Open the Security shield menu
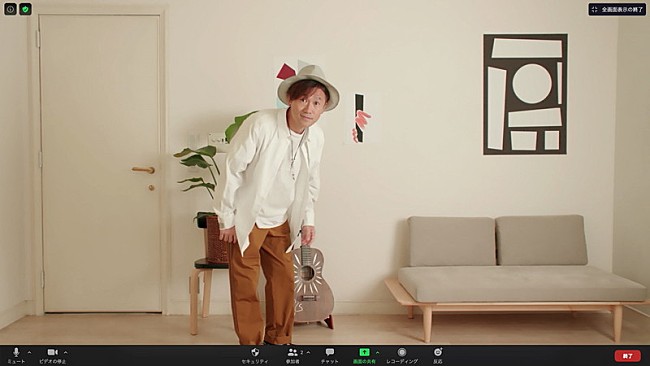Image resolution: width=650 pixels, height=366 pixels. point(255,356)
